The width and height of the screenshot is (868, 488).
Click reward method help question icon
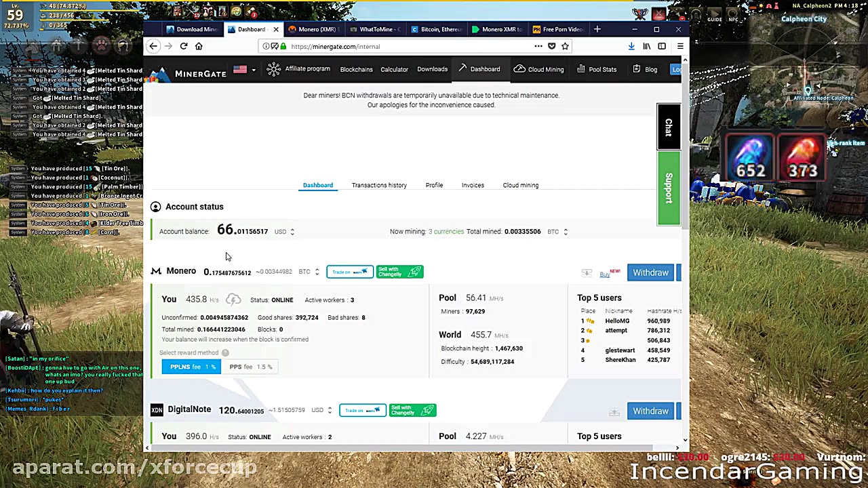[225, 352]
